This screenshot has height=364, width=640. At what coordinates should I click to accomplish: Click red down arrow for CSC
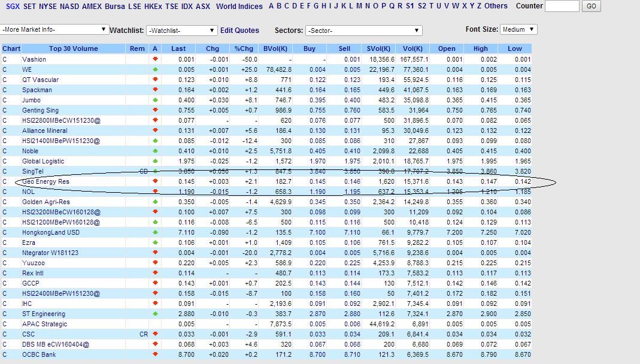click(155, 334)
